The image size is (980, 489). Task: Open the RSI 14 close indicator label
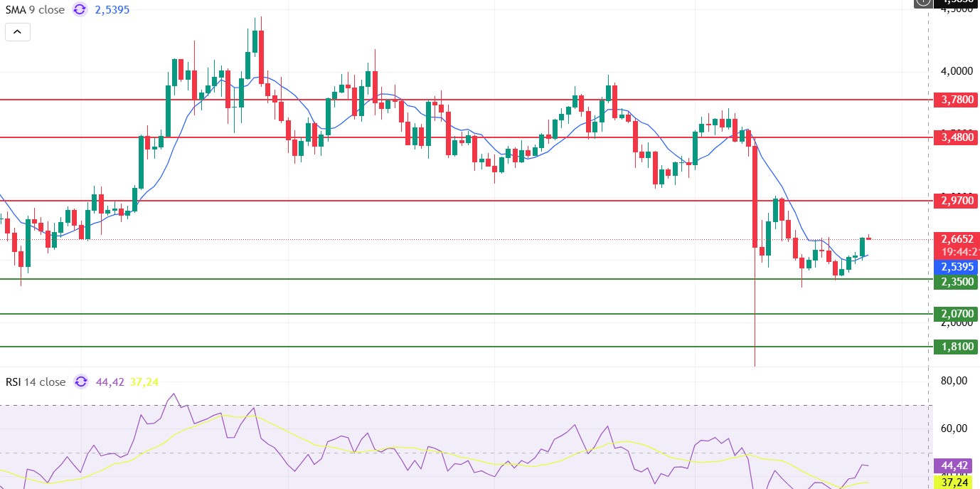click(x=36, y=382)
